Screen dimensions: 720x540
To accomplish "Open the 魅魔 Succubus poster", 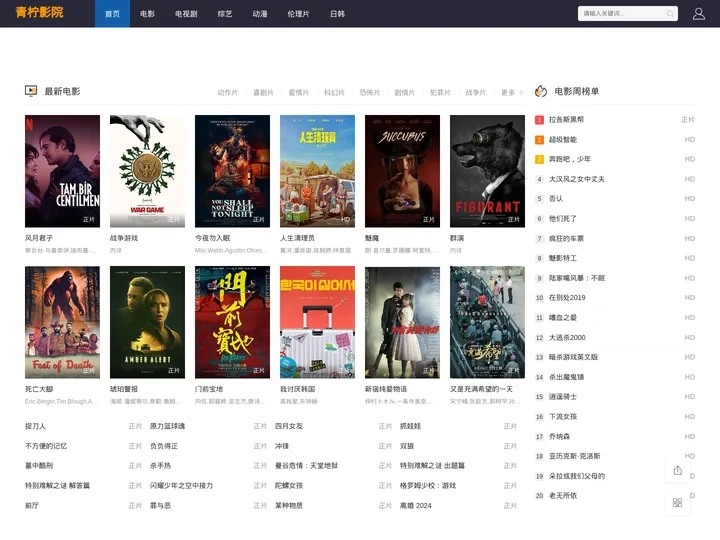I will [402, 171].
